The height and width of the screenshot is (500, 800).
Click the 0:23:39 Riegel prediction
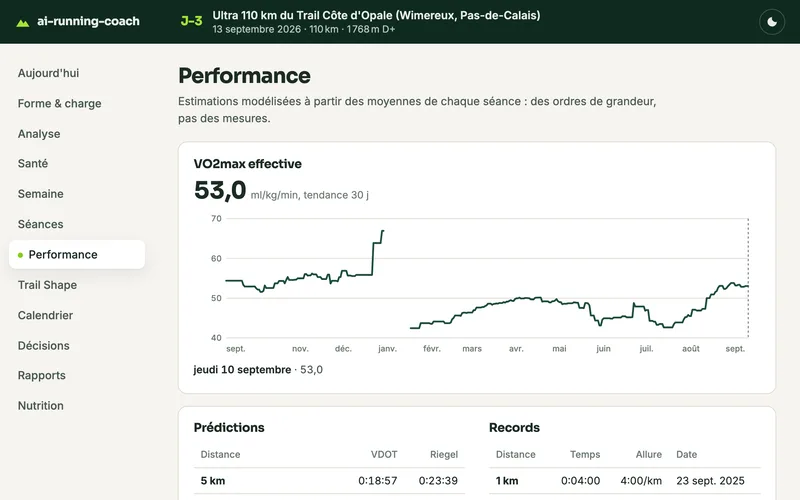438,481
